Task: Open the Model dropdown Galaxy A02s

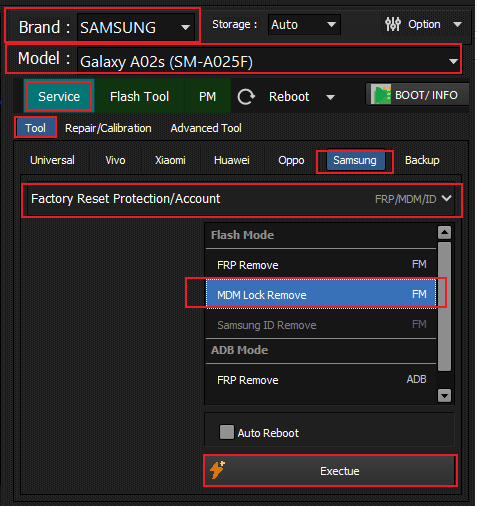Action: 269,61
